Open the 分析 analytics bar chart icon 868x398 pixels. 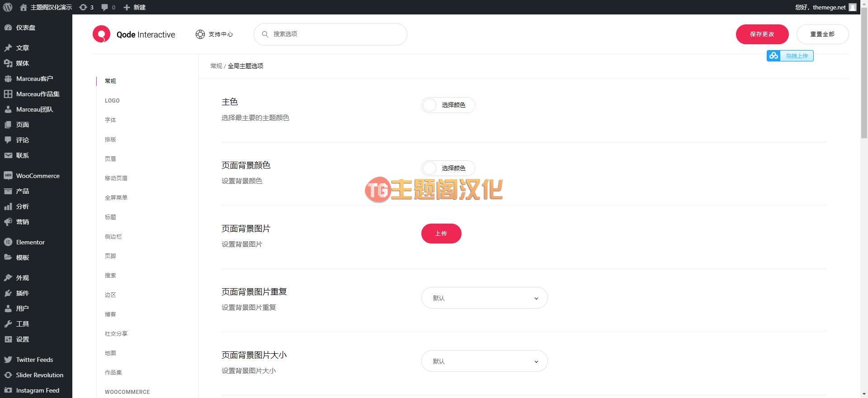tap(8, 206)
